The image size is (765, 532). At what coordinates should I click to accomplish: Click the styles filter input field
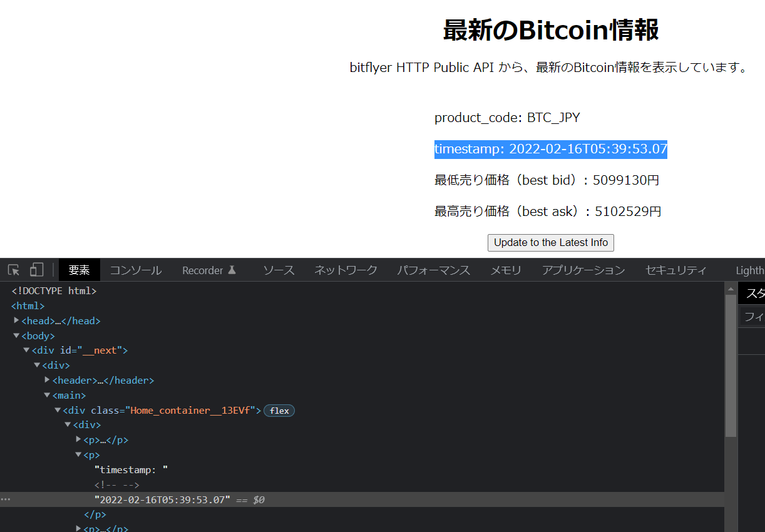(753, 317)
